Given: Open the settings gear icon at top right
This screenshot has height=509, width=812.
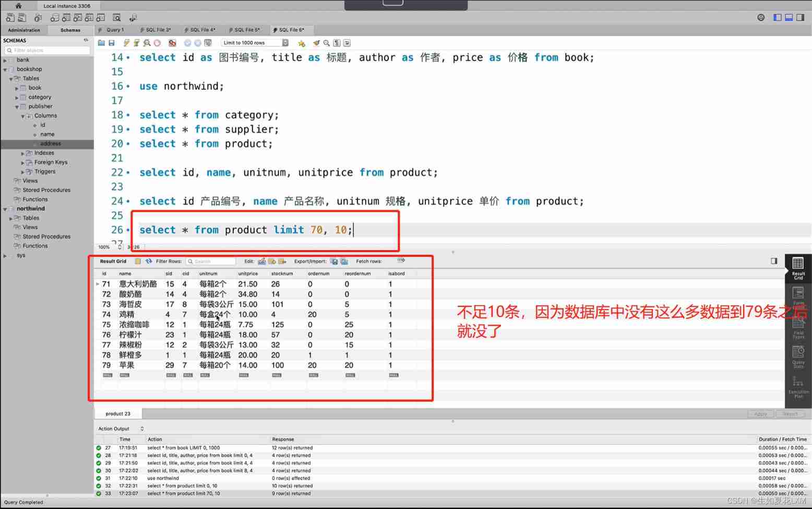Looking at the screenshot, I should [761, 18].
